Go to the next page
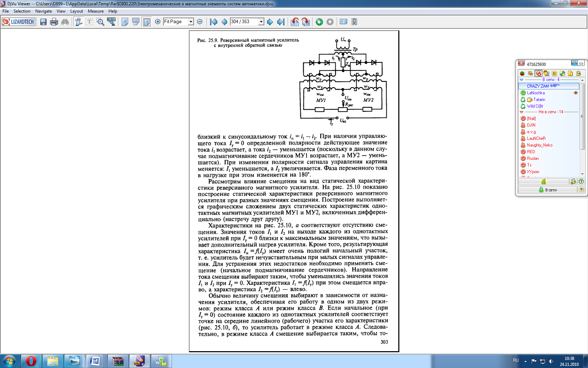Viewport: 588px width, 368px height. point(270,22)
